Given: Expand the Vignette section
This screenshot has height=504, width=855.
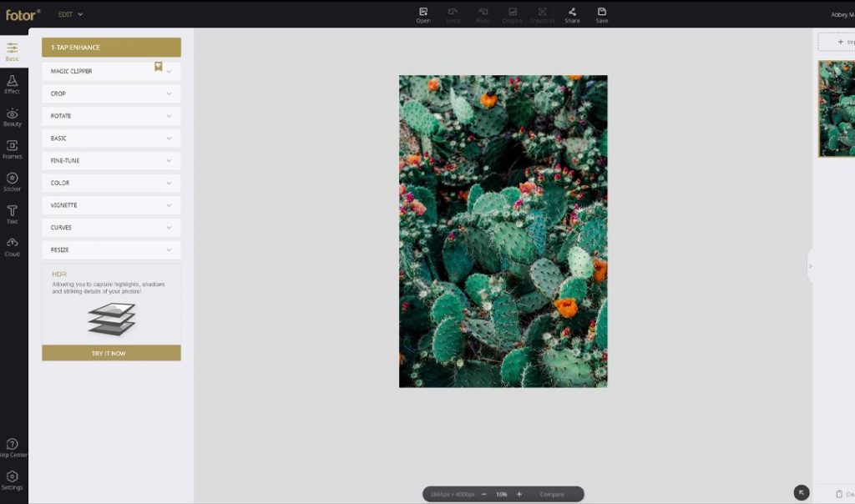Looking at the screenshot, I should pyautogui.click(x=111, y=205).
